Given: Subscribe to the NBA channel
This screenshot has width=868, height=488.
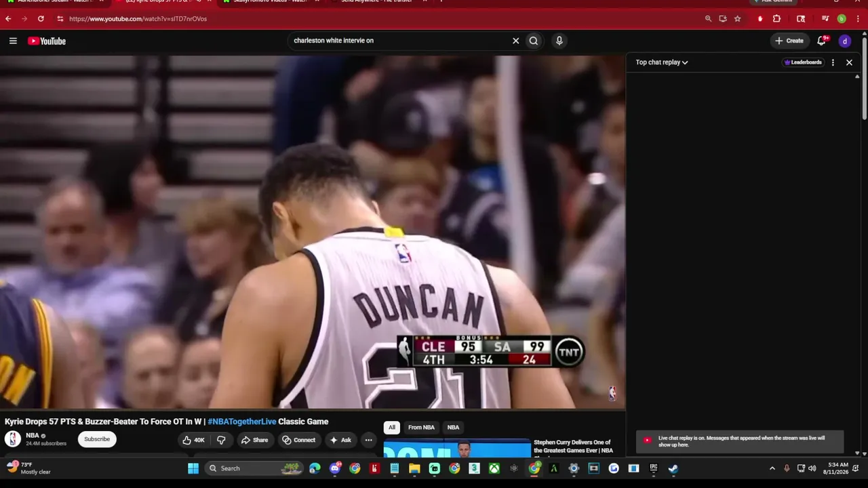Looking at the screenshot, I should pyautogui.click(x=97, y=439).
